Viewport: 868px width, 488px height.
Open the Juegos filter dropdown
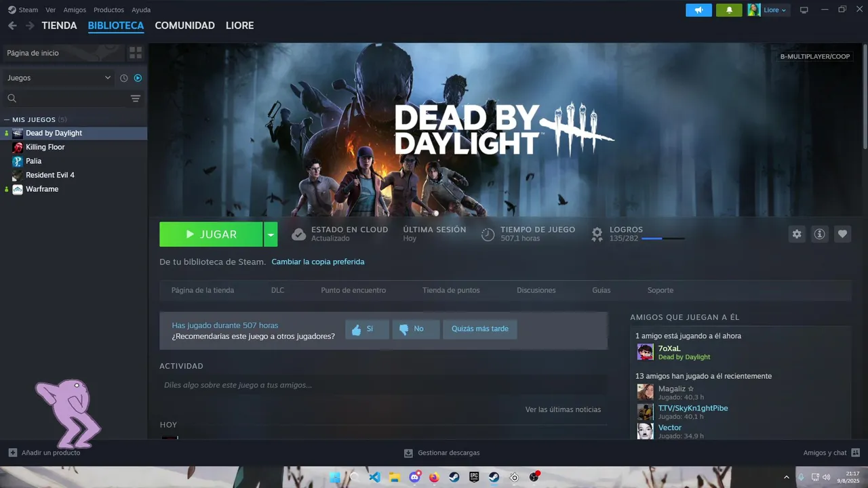pyautogui.click(x=58, y=78)
